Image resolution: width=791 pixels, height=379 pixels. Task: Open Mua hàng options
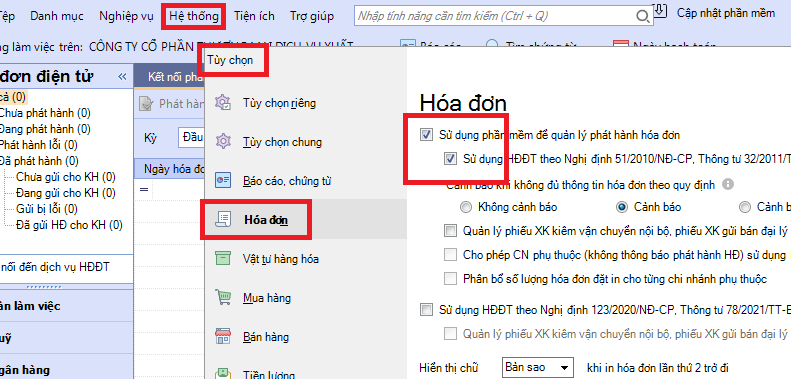(x=267, y=298)
